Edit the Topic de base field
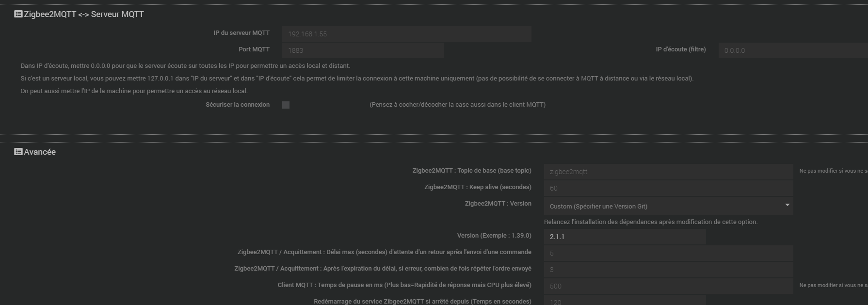Image resolution: width=868 pixels, height=305 pixels. (x=668, y=172)
